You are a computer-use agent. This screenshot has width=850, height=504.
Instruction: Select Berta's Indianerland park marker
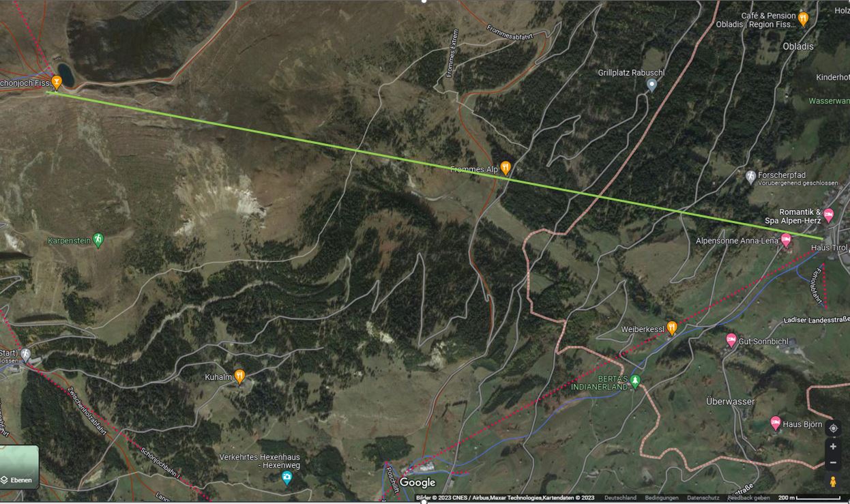point(635,381)
